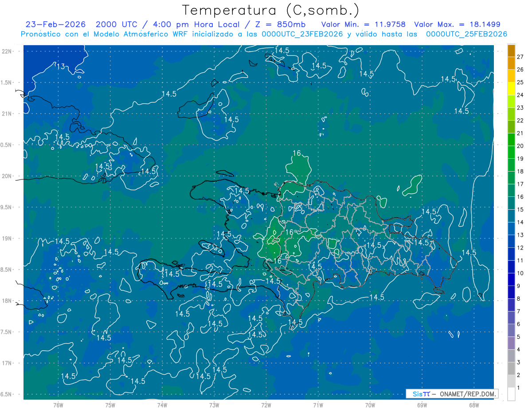
Task: Click legend value "15"
Action: coord(520,210)
